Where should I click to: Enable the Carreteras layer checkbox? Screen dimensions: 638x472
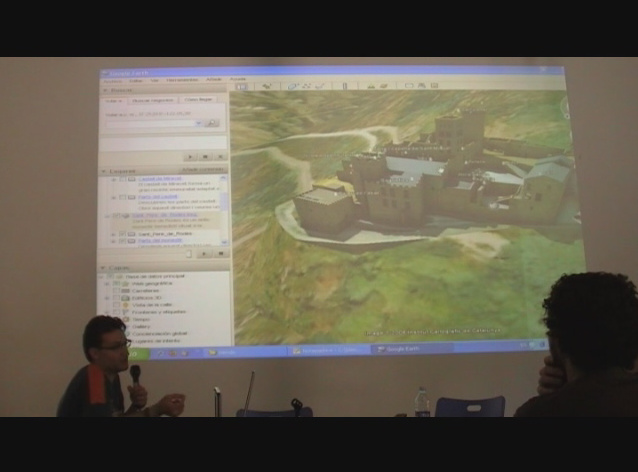coord(116,291)
